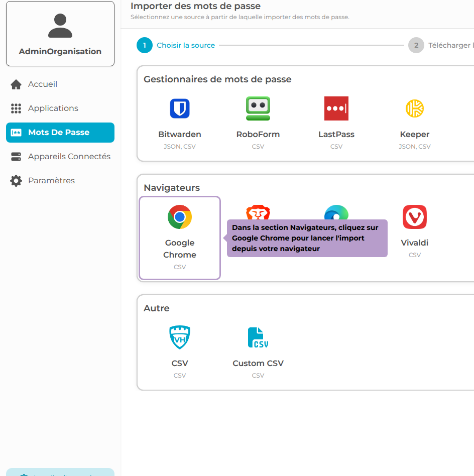
Task: Click the partially visible bottom sidebar button
Action: 60,472
